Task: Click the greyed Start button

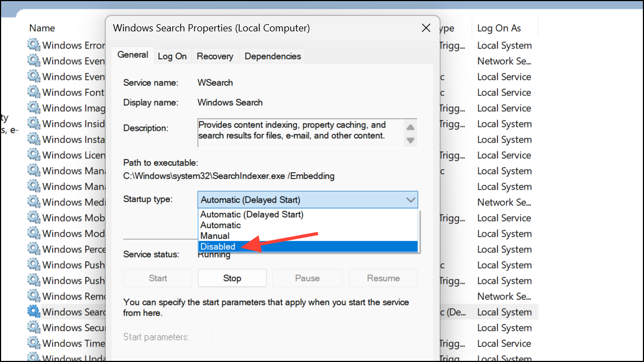Action: 158,278
